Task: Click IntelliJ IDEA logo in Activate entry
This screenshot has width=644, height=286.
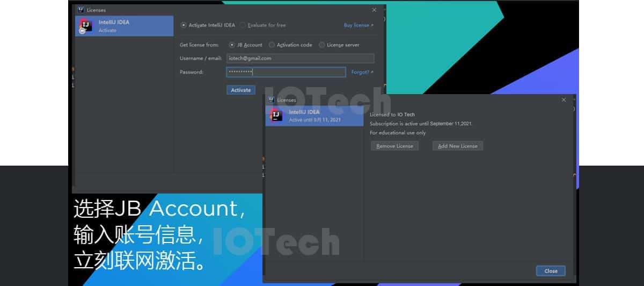Action: tap(86, 26)
